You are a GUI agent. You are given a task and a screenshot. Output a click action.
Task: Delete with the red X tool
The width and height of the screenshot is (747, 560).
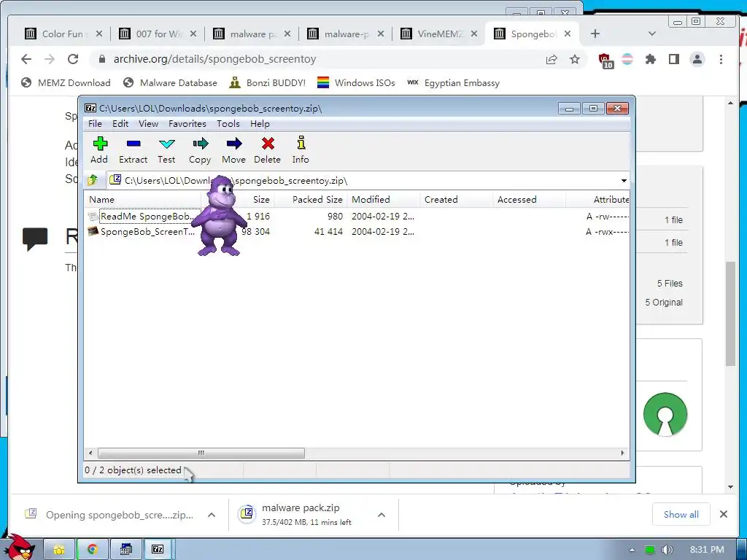[267, 150]
